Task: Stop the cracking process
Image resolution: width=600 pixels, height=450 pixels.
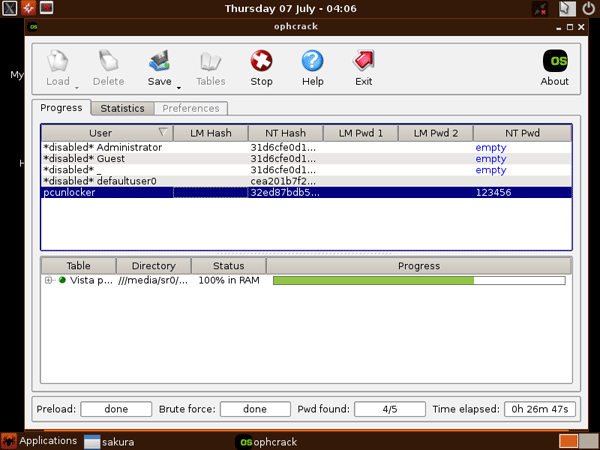Action: 261,64
